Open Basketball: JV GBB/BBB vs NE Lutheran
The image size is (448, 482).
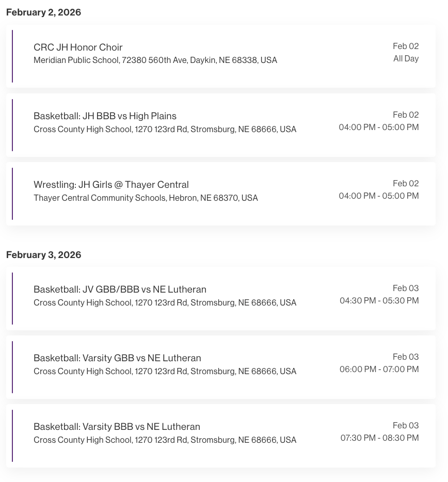pyautogui.click(x=120, y=290)
